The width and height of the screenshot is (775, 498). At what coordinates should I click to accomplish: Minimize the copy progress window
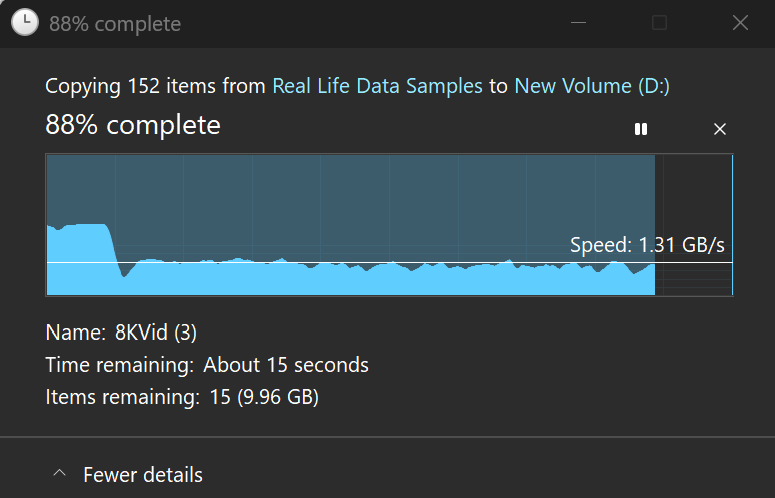[579, 22]
